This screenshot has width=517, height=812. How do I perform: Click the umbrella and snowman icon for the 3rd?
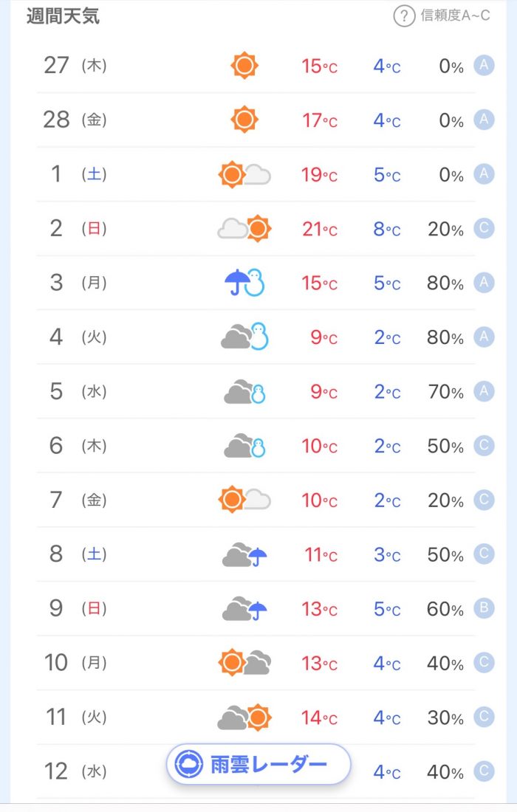(x=244, y=283)
